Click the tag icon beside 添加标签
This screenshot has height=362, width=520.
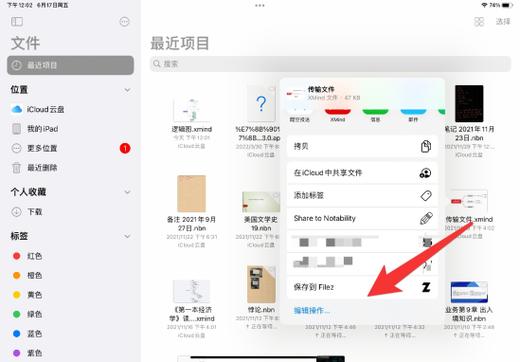click(426, 195)
